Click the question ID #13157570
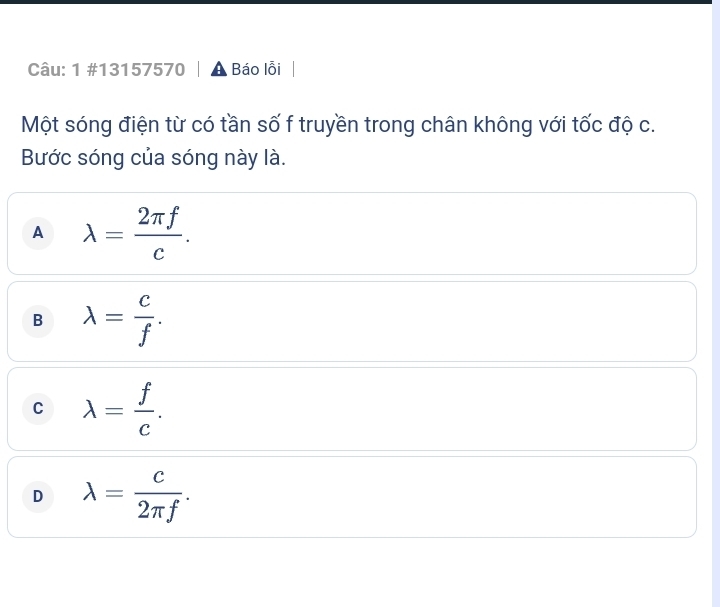720x607 pixels. 136,70
